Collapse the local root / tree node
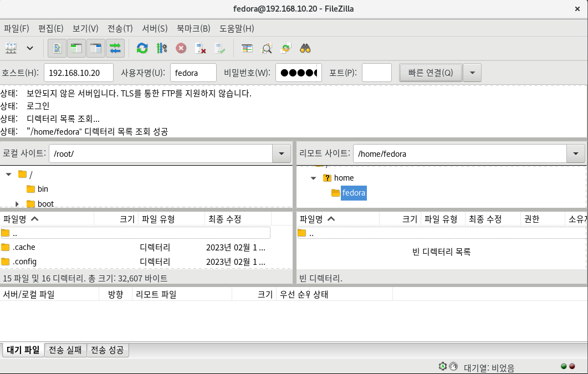The height and width of the screenshot is (374, 588). 9,175
